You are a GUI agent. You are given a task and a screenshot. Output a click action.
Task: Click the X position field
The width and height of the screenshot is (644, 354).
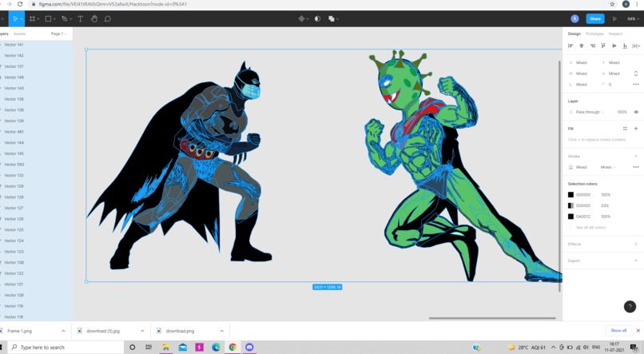pyautogui.click(x=581, y=63)
